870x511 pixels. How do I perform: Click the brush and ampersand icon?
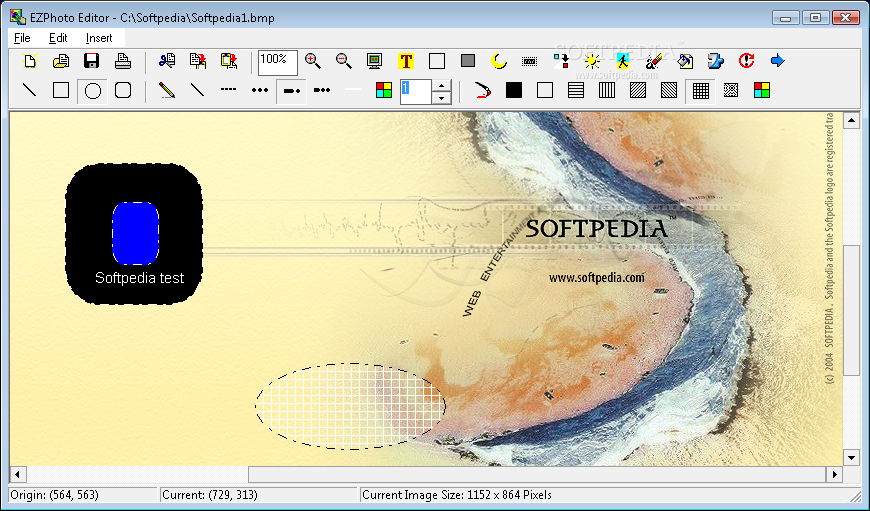point(654,61)
